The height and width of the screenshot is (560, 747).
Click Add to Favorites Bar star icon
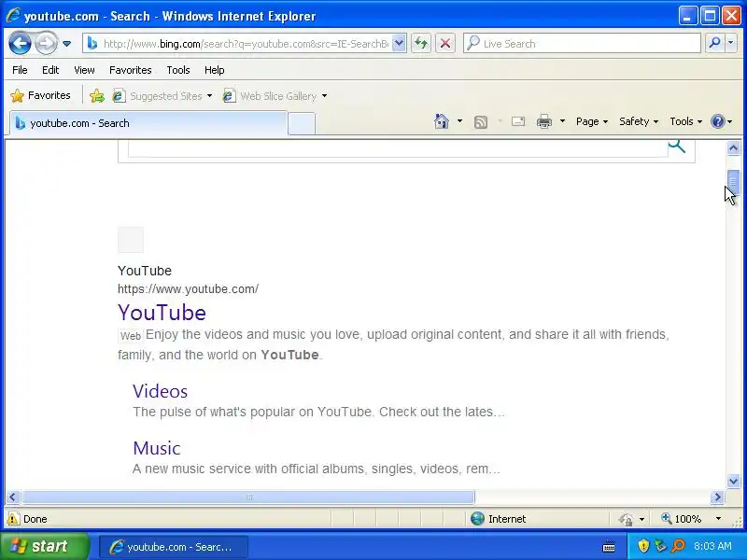pos(97,96)
